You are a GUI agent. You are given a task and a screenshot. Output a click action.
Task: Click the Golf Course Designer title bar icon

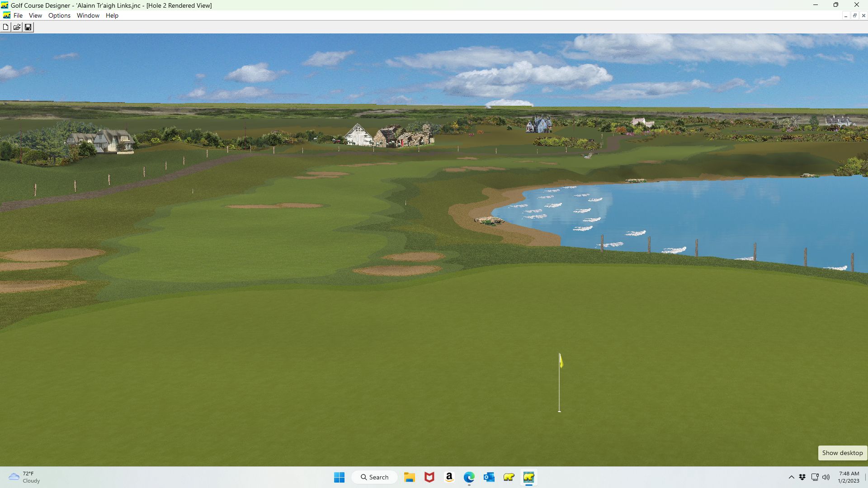coord(5,5)
